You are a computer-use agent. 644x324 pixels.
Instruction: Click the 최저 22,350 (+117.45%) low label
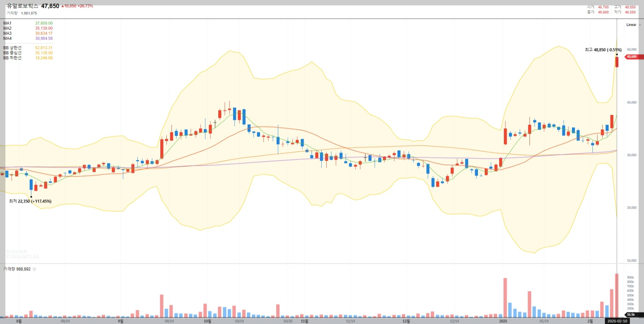pos(30,201)
